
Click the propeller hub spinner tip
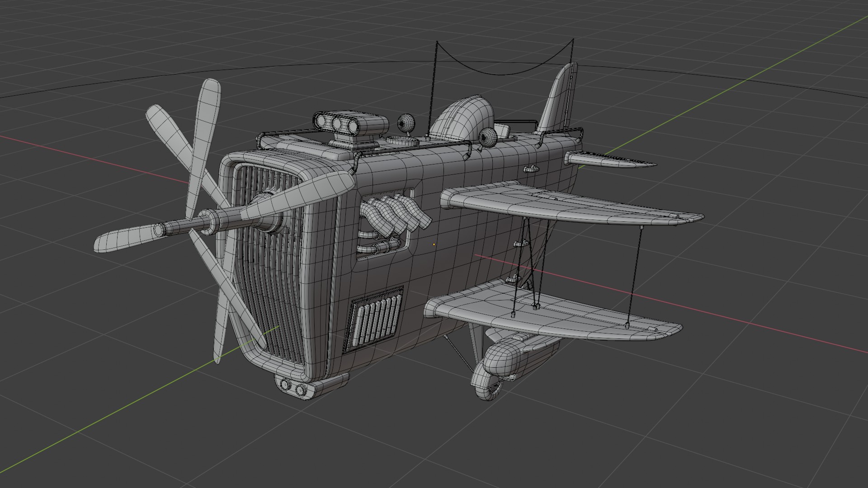(159, 229)
